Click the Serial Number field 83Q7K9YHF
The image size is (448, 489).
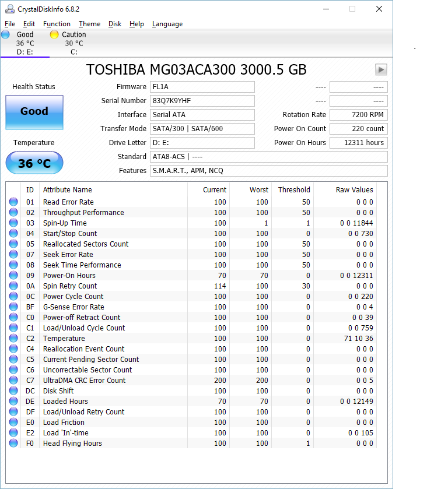point(202,101)
